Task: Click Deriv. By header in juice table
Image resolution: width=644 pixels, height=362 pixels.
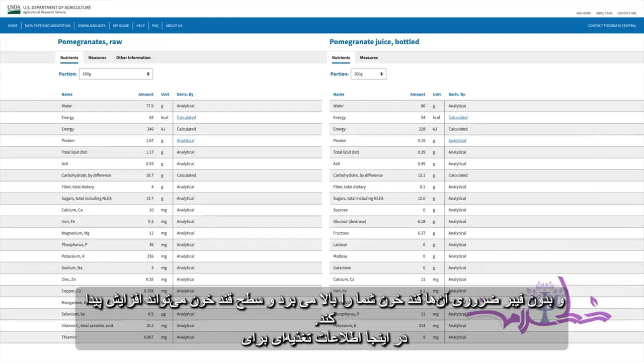Action: point(457,95)
